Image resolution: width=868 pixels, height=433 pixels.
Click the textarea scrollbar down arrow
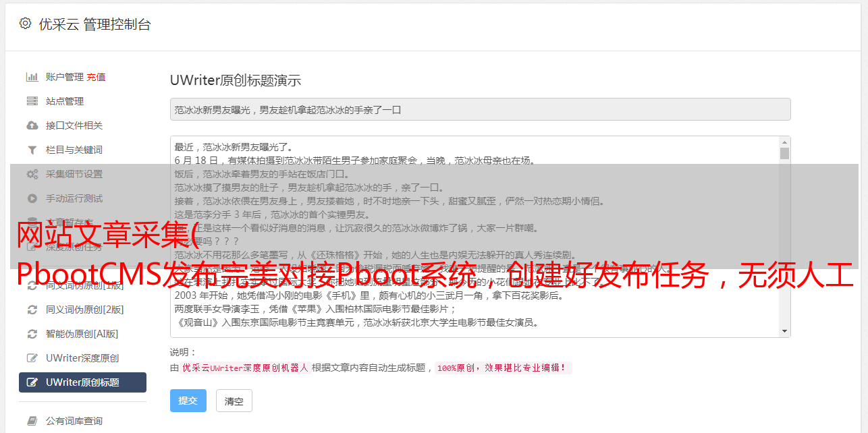click(x=784, y=331)
